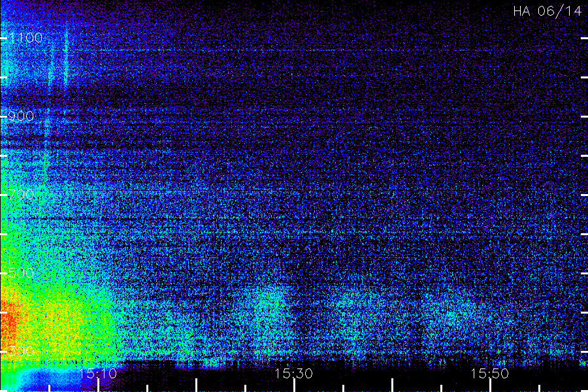This screenshot has width=588, height=392.
Task: Click the 300 frequency axis label
Action: coord(21,351)
